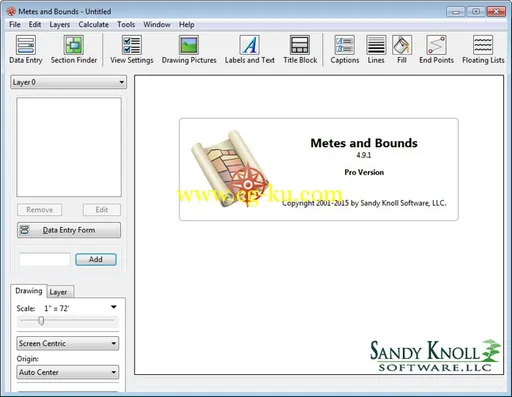
Task: Open the Layers menu
Action: pos(60,25)
